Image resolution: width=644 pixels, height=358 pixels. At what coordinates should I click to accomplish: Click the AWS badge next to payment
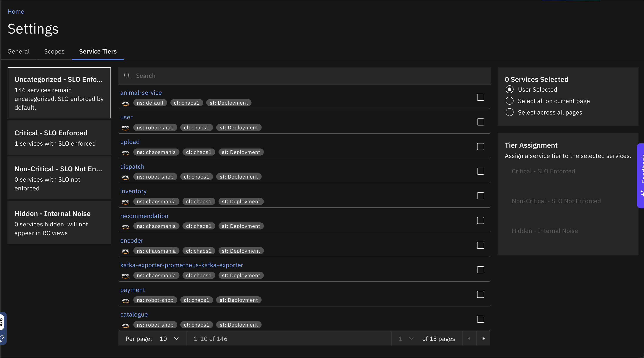click(x=125, y=300)
